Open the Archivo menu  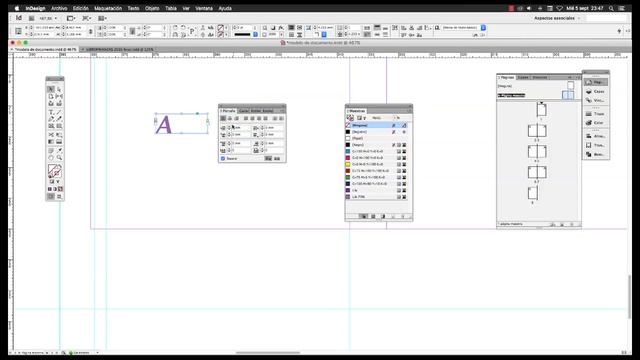click(59, 8)
